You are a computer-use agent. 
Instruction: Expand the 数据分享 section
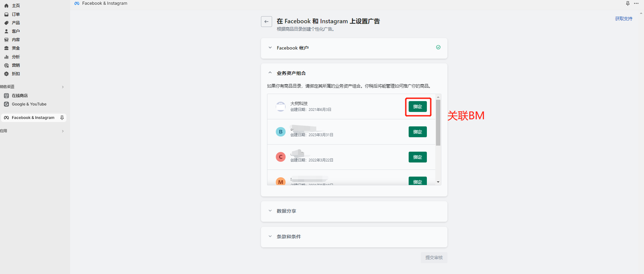click(x=270, y=211)
